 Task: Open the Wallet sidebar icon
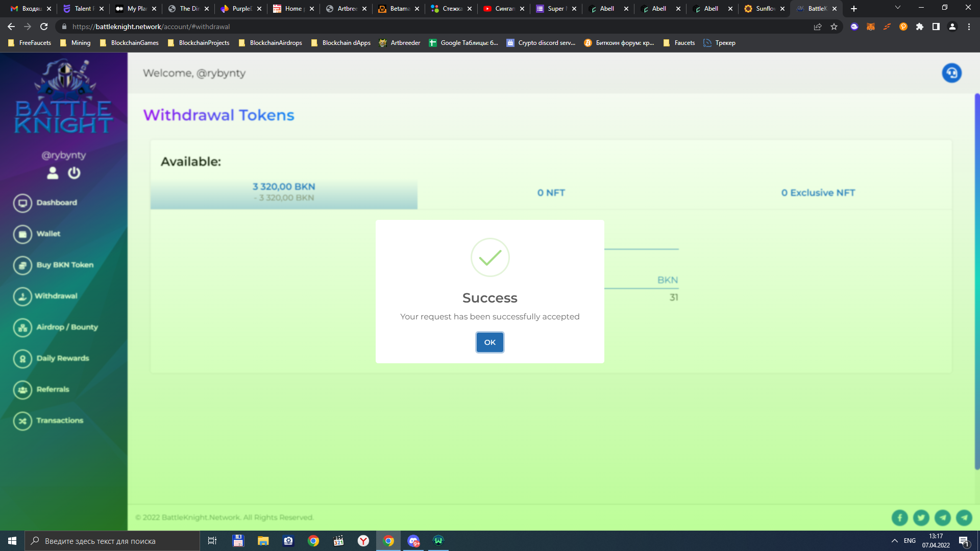click(x=22, y=234)
